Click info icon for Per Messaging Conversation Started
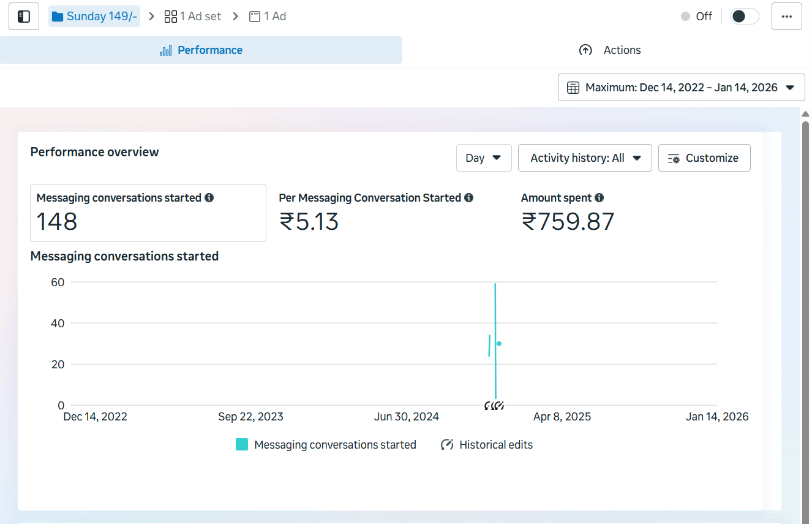Image resolution: width=812 pixels, height=524 pixels. (x=468, y=198)
